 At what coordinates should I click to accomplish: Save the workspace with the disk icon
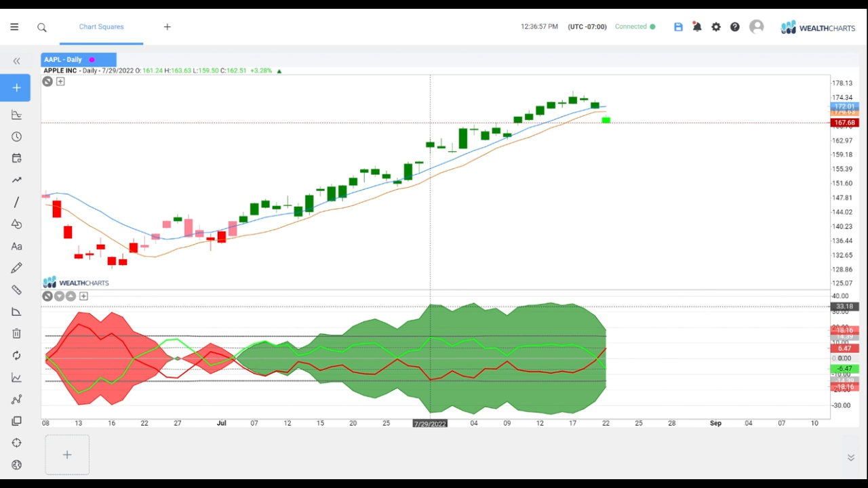pos(678,27)
